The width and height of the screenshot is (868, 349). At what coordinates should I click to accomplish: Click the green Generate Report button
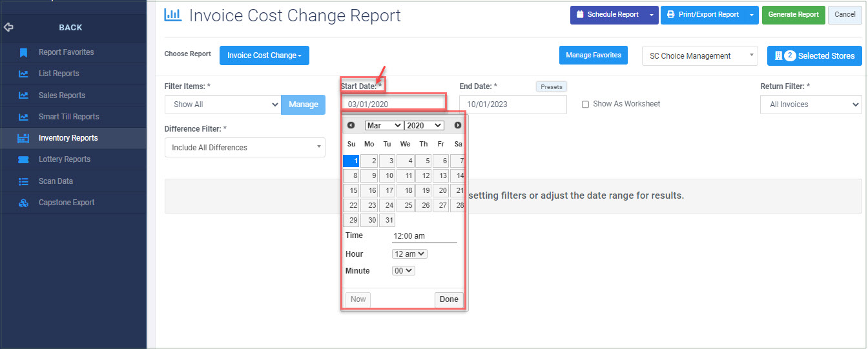point(793,15)
